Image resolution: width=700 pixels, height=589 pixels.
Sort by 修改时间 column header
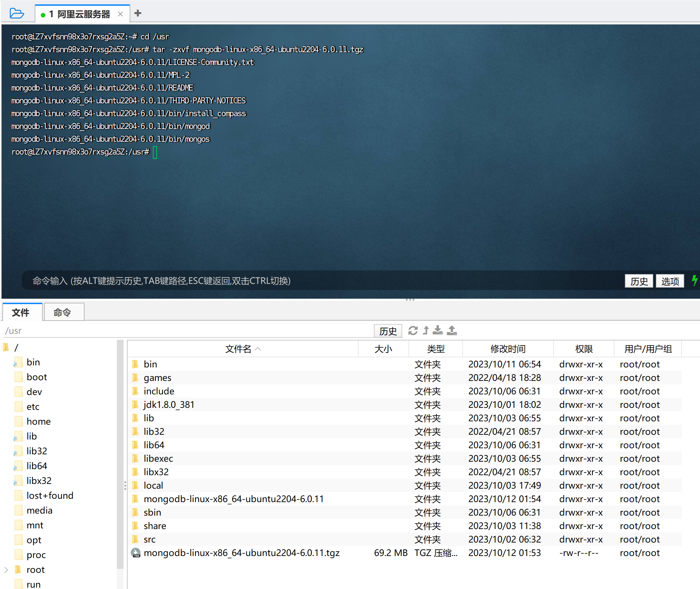(508, 349)
